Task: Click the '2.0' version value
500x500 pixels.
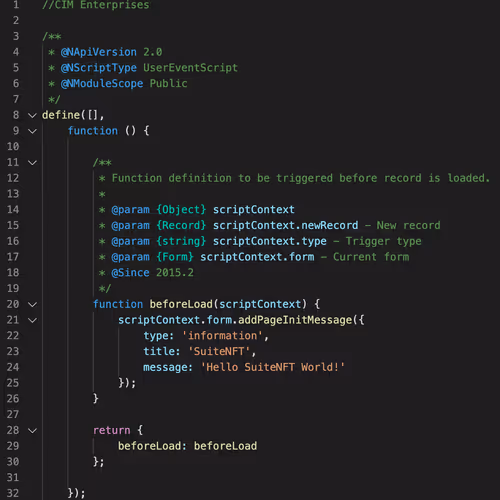Action: tap(153, 52)
